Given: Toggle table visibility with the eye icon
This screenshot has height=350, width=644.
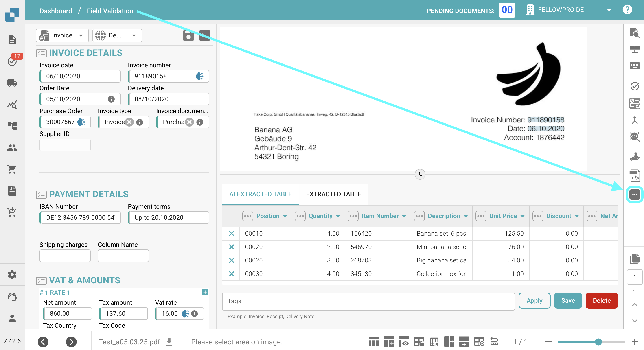Looking at the screenshot, I should (404, 341).
